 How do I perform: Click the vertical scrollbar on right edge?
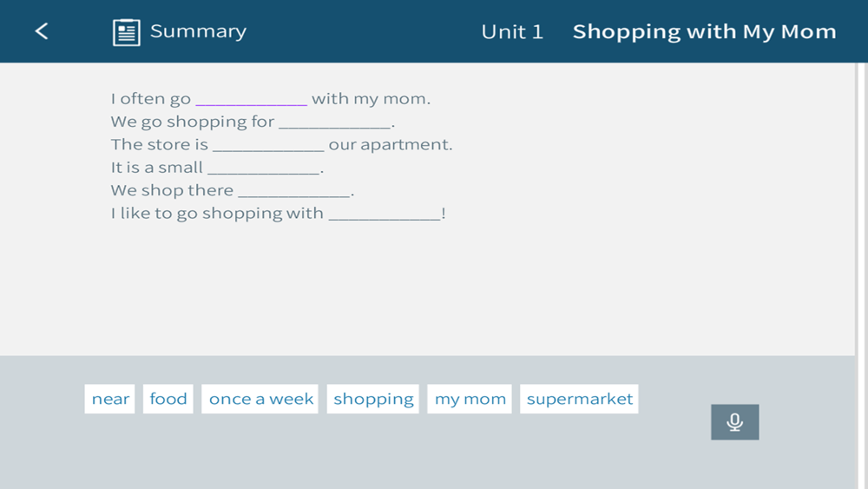[x=861, y=276]
